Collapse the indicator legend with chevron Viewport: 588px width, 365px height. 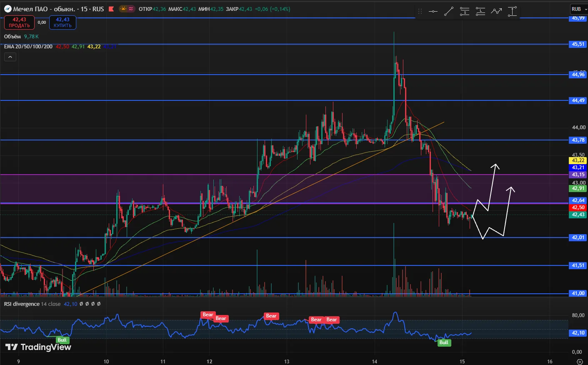click(x=10, y=57)
